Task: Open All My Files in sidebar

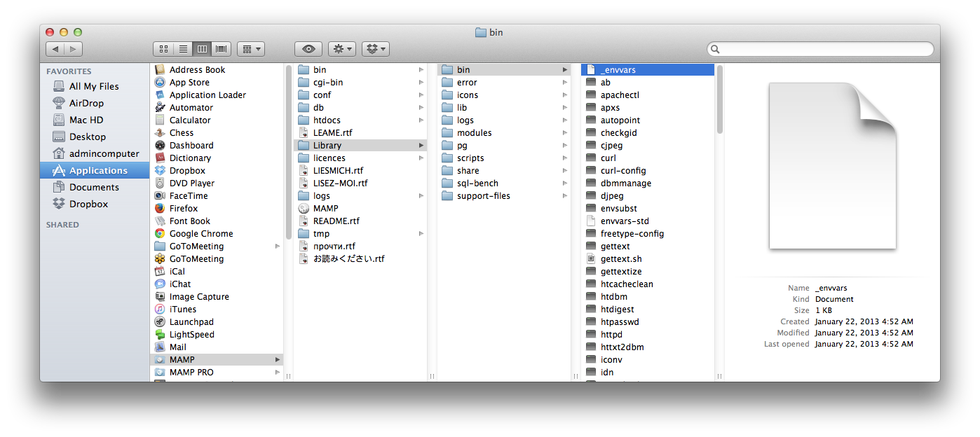Action: 95,86
